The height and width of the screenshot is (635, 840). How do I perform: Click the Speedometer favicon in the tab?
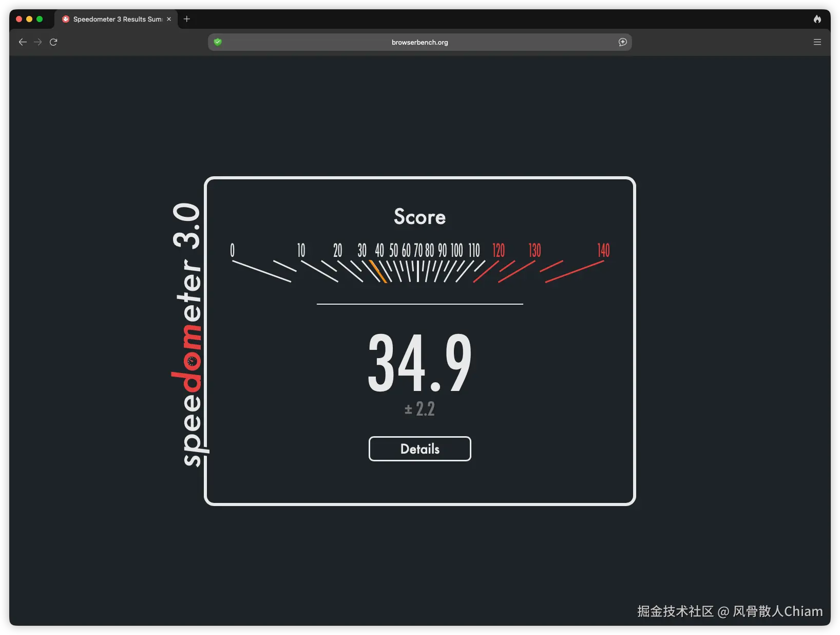pos(66,19)
